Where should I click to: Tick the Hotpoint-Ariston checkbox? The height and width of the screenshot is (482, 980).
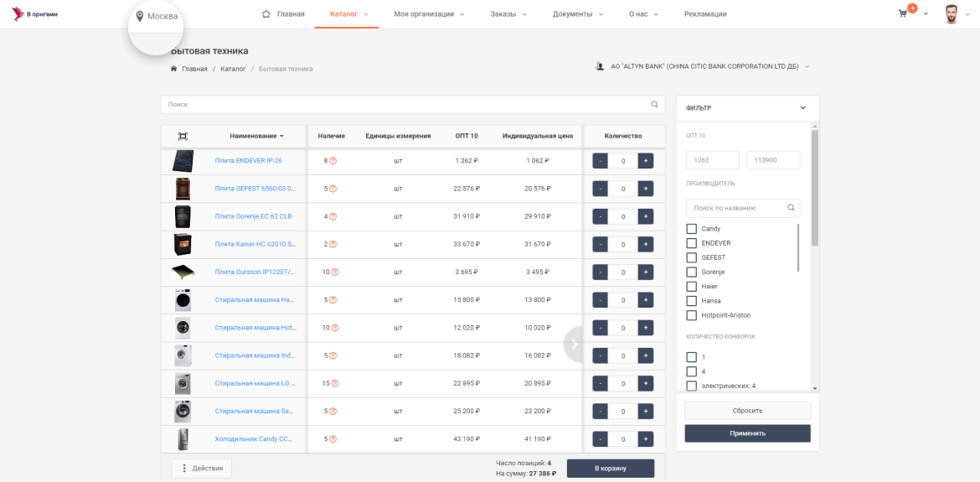coord(692,315)
